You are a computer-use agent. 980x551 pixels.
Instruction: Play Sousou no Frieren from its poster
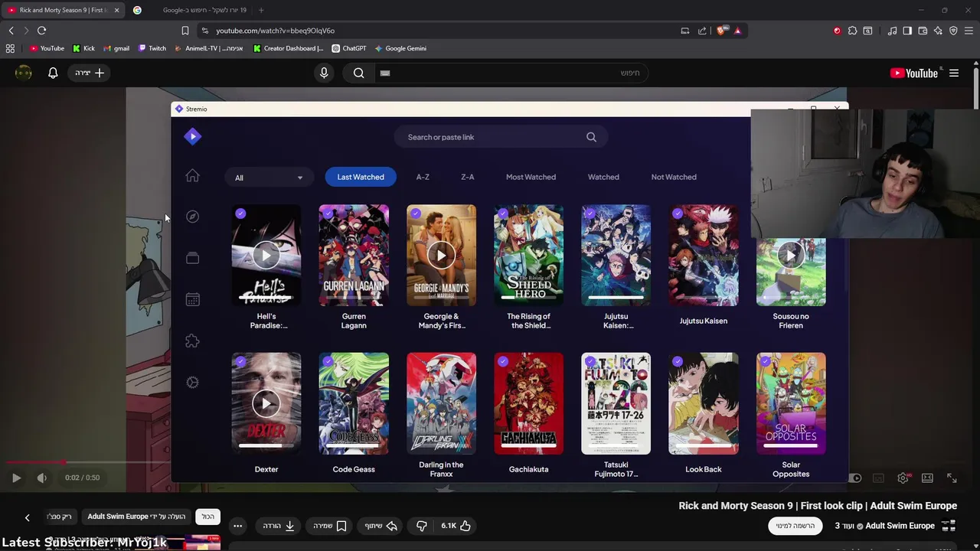791,255
